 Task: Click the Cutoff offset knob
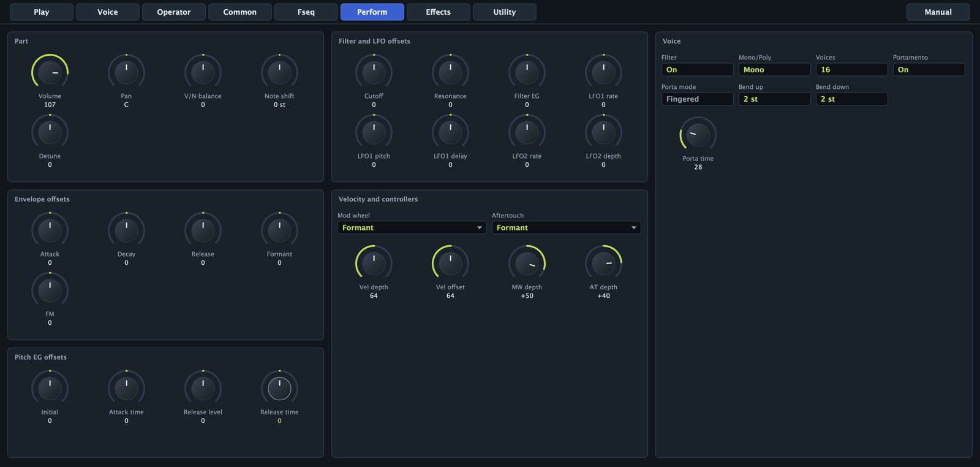[x=374, y=72]
